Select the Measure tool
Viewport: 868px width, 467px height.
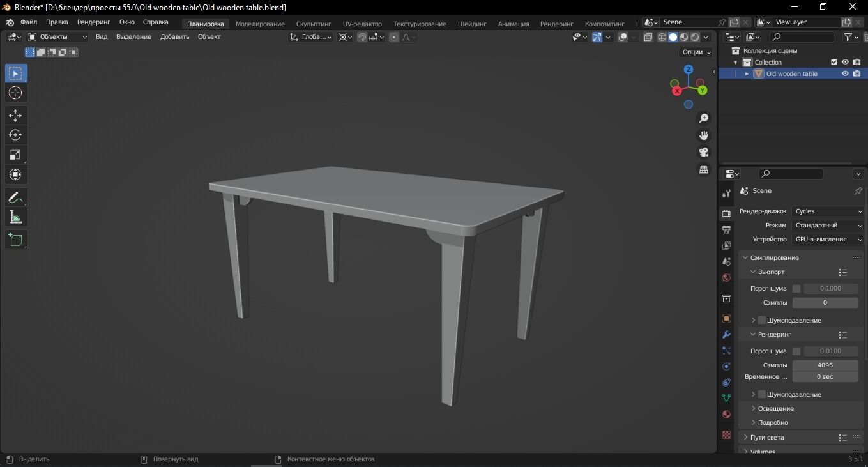[16, 217]
